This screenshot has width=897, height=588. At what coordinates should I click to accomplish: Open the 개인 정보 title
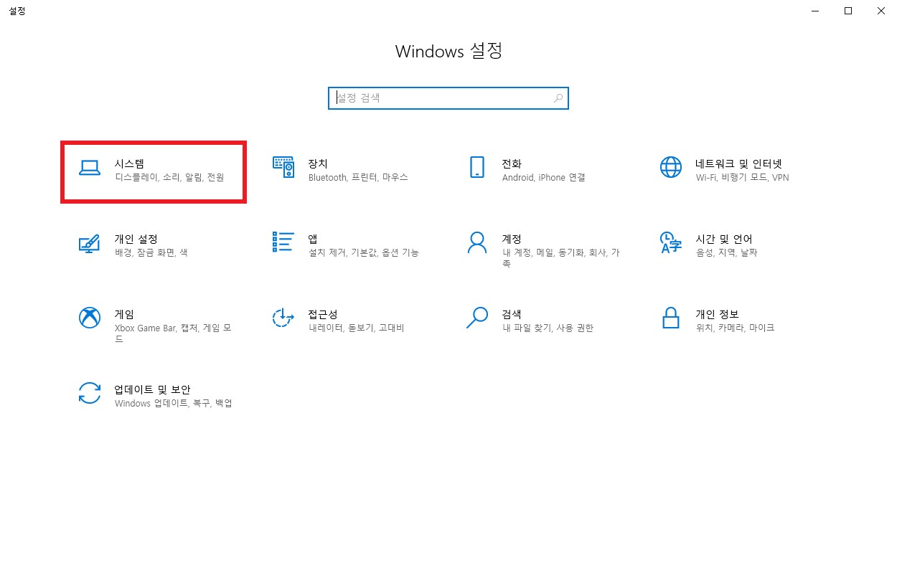(717, 314)
